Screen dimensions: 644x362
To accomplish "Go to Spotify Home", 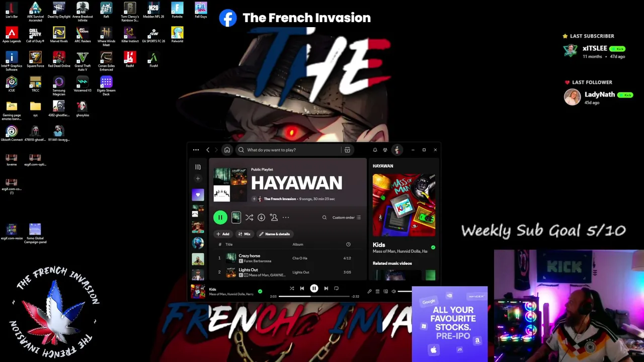I will (227, 150).
